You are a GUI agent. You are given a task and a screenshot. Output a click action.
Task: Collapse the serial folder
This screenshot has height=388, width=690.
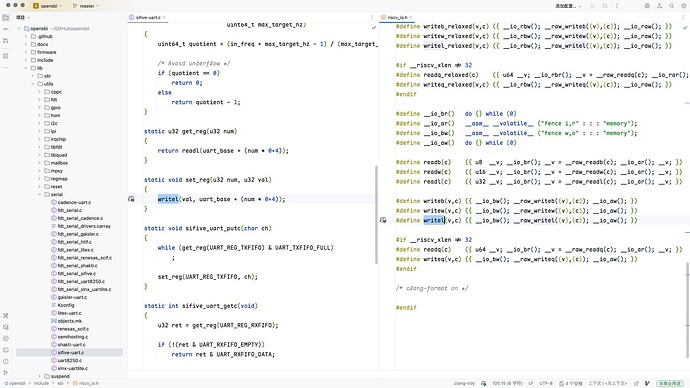40,194
